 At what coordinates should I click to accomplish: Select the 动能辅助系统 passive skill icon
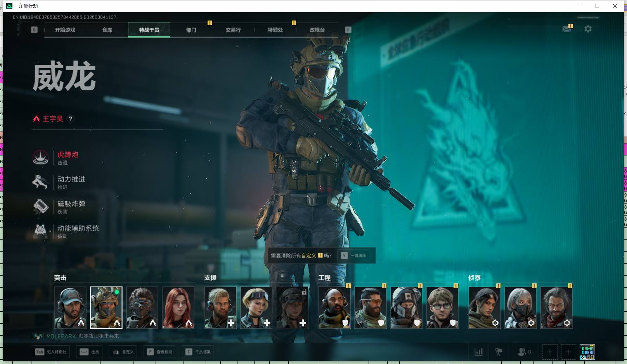point(40,231)
